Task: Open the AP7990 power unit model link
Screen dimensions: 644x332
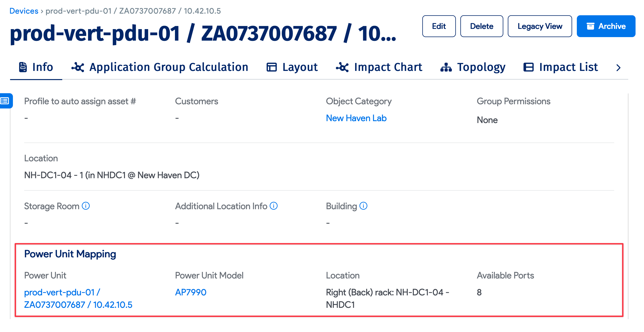Action: click(190, 292)
